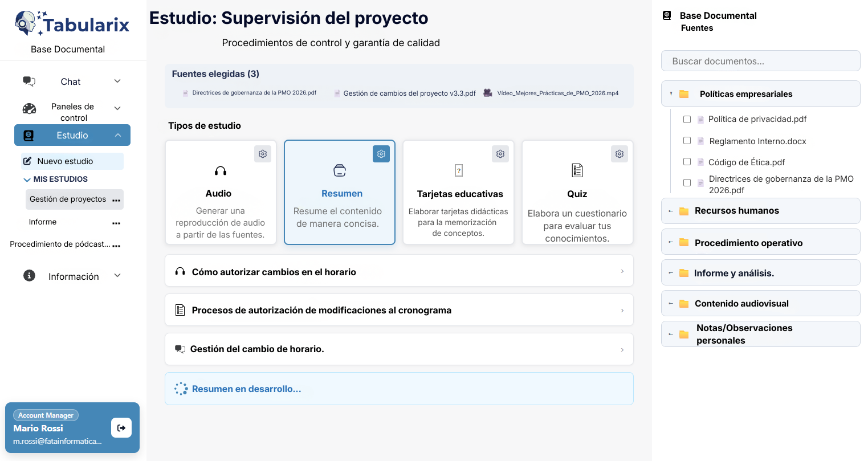Open settings gear on Audio card

263,154
